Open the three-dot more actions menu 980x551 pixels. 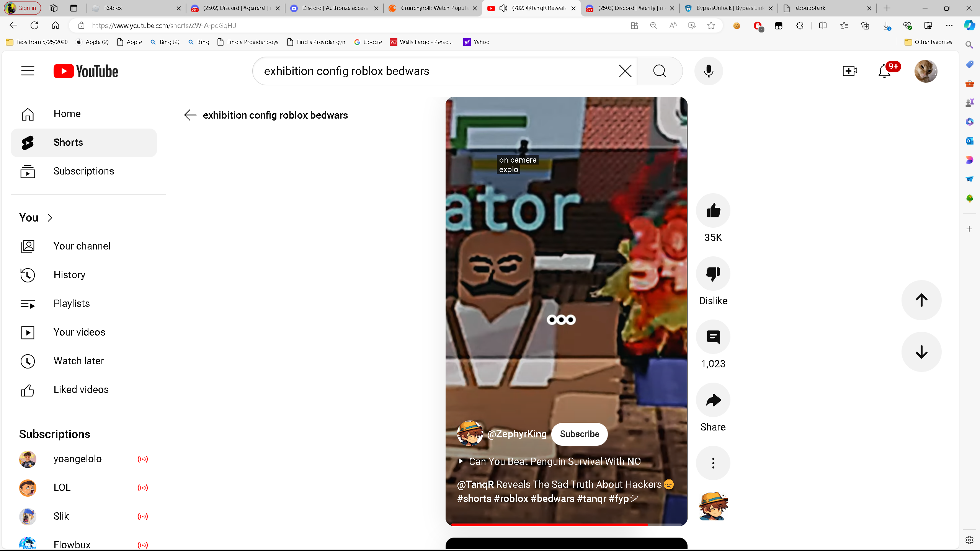713,463
